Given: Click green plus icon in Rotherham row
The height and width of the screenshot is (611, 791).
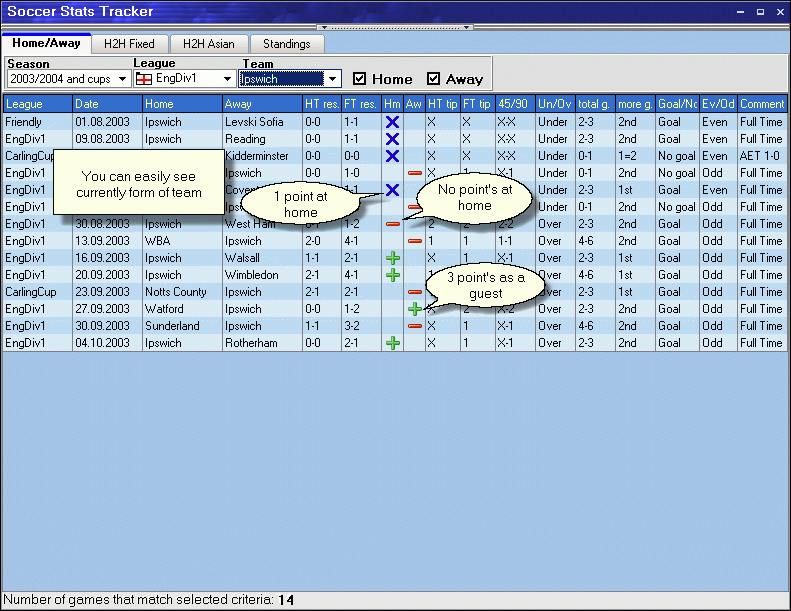Looking at the screenshot, I should click(392, 343).
